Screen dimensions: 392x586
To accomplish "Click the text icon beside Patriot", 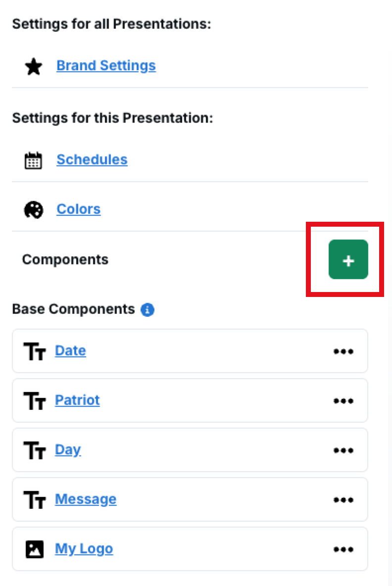I will pos(34,401).
